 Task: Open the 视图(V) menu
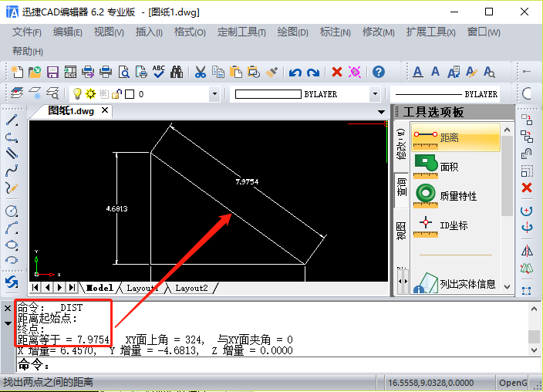109,32
